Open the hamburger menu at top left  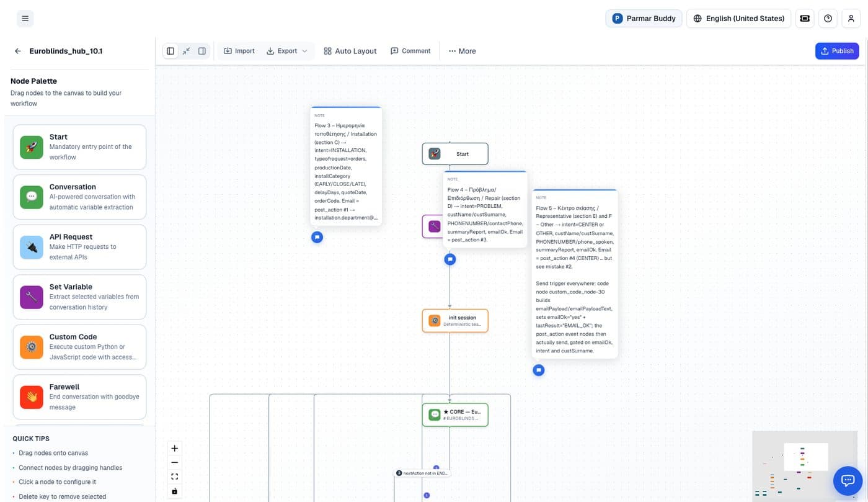tap(25, 19)
